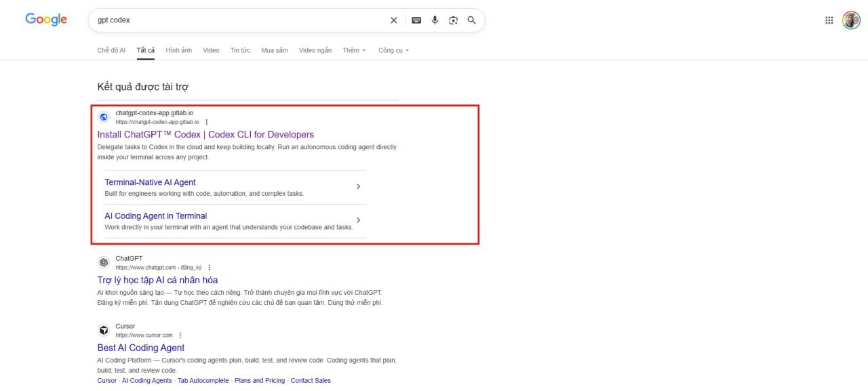Viewport: 868px width, 391px height.
Task: Open AI Coding Agent in Terminal sitelink
Action: click(x=156, y=216)
